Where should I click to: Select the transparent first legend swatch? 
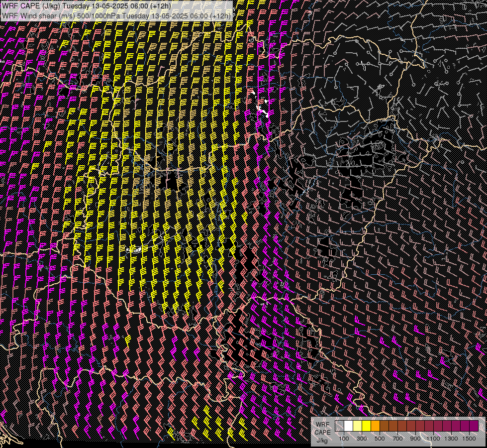click(x=339, y=426)
